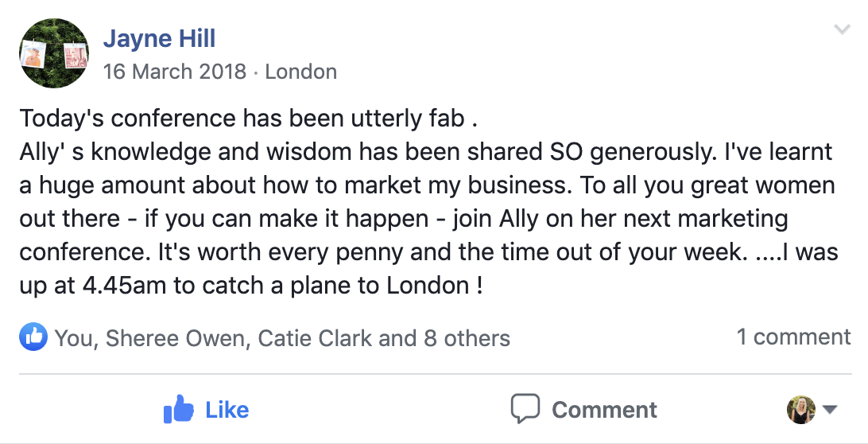Screen dimensions: 868x444
Task: Click the Comment speech bubble icon
Action: pyautogui.click(x=525, y=409)
